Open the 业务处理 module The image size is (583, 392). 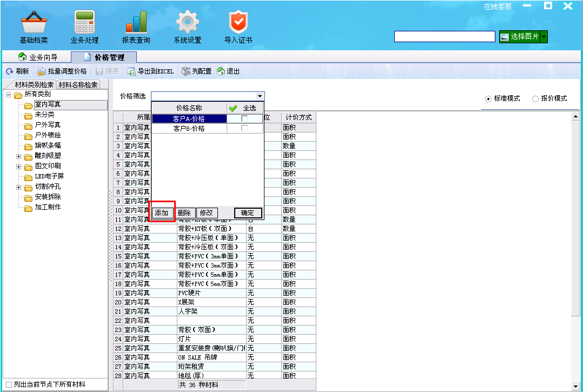pyautogui.click(x=84, y=25)
